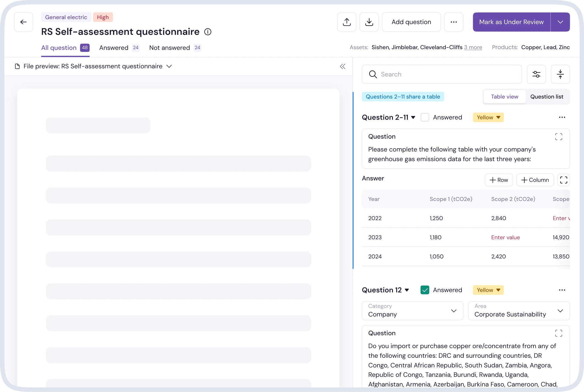584x392 pixels.
Task: Click the High priority tag
Action: click(x=103, y=17)
